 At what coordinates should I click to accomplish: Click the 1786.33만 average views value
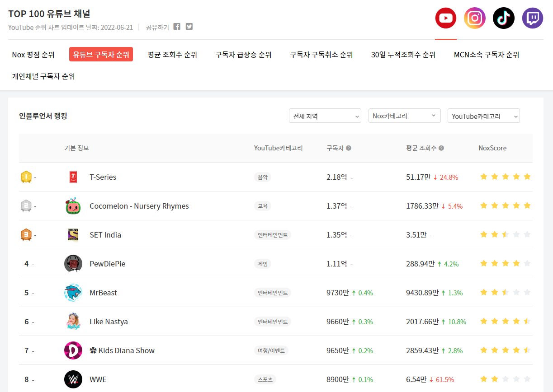click(422, 206)
